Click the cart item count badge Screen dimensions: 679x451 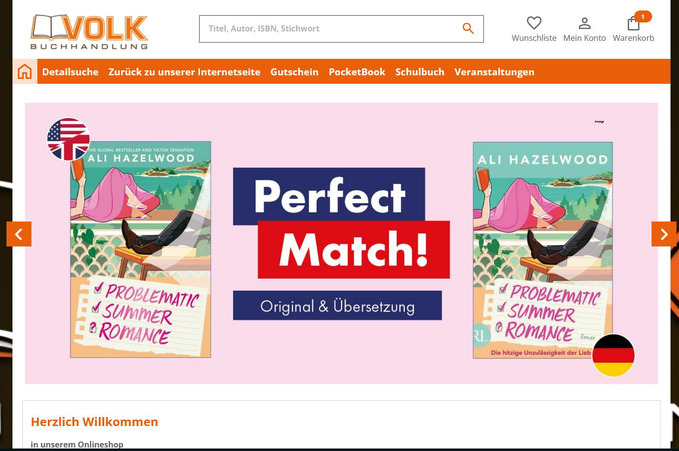[x=643, y=16]
